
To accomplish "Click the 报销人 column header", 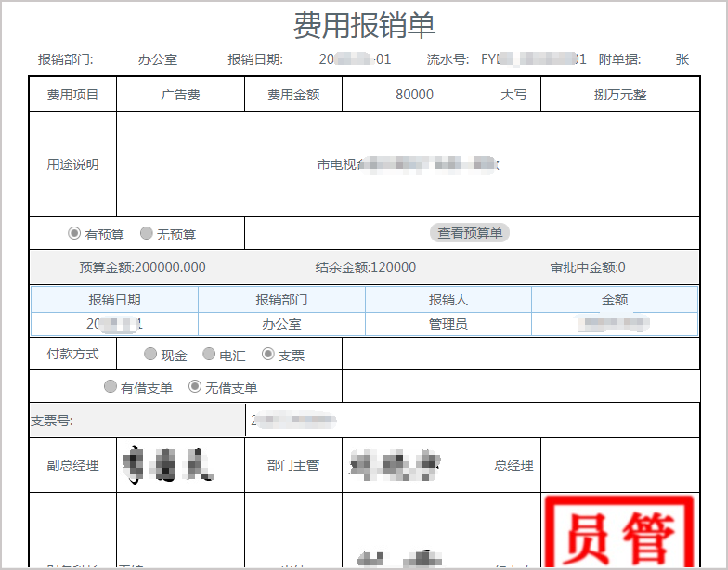I will (448, 300).
